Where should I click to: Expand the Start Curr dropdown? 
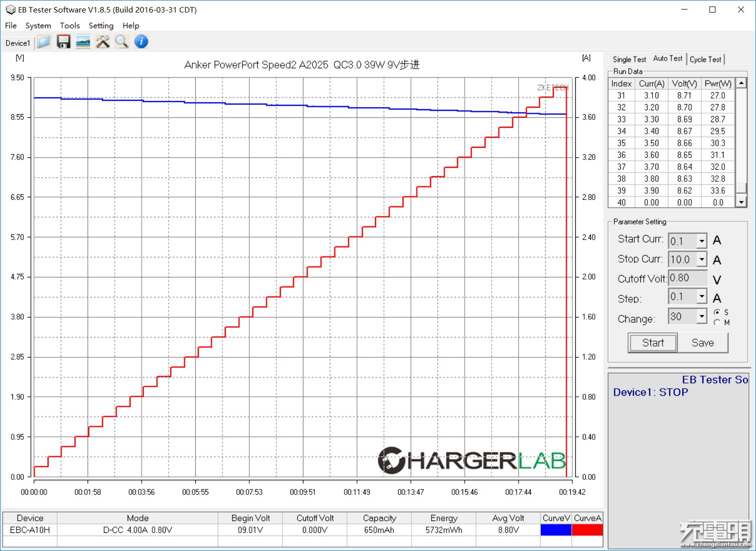click(x=702, y=241)
